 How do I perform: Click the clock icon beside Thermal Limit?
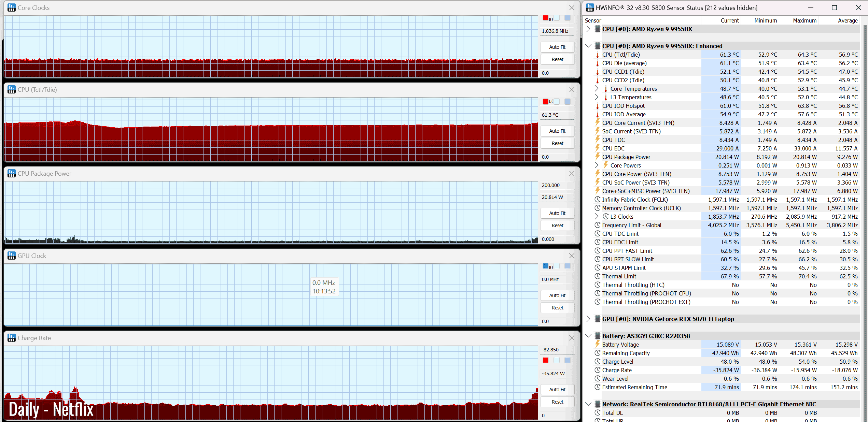597,276
